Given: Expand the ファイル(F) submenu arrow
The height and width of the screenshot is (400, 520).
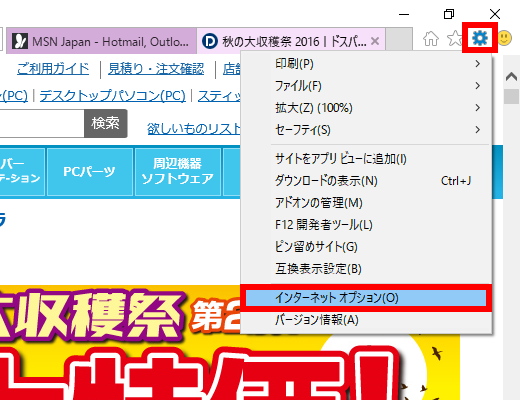Looking at the screenshot, I should pos(478,86).
